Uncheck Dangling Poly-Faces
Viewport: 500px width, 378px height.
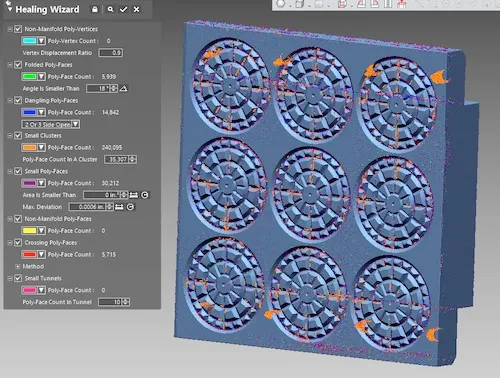18,100
